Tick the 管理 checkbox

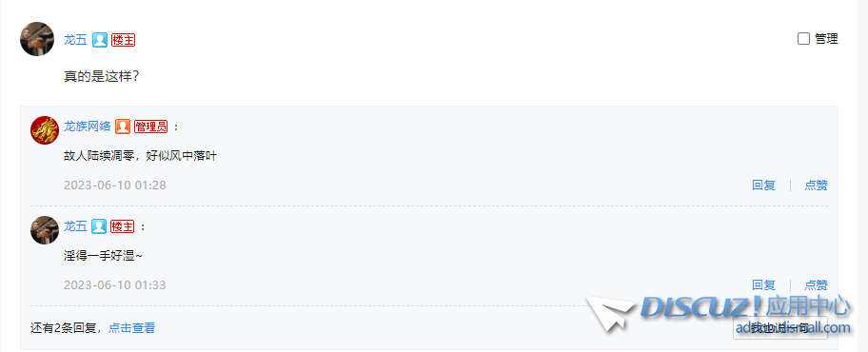(x=803, y=39)
